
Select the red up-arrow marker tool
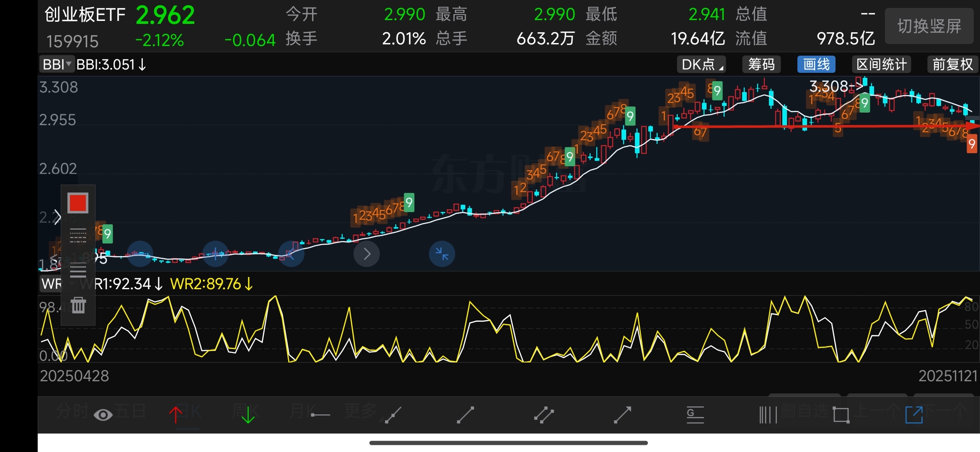(x=175, y=415)
